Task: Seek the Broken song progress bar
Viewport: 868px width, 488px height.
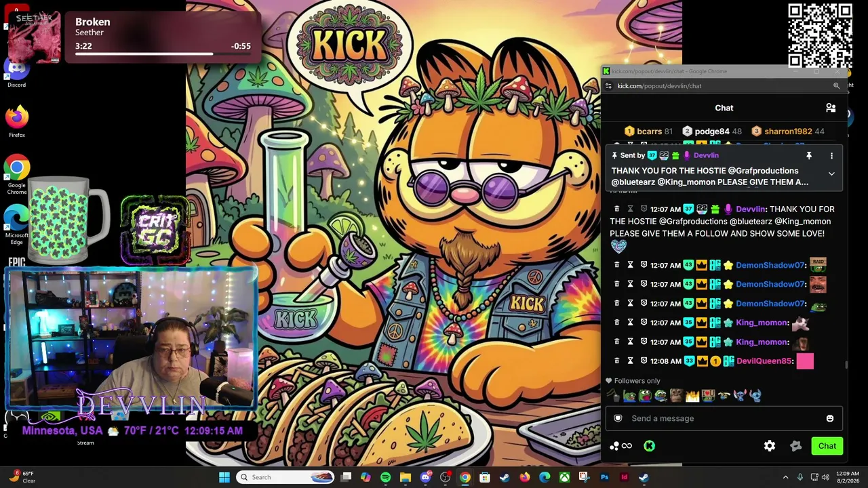Action: pyautogui.click(x=163, y=54)
